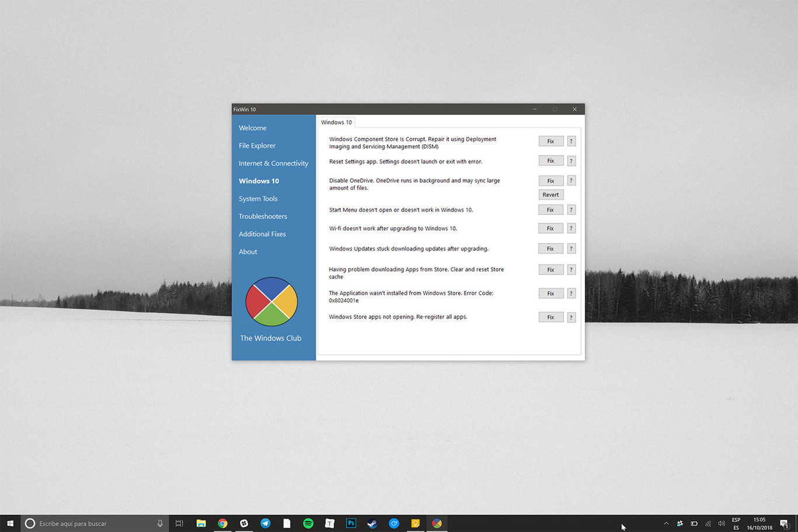Open Additional Fixes section

(x=262, y=234)
